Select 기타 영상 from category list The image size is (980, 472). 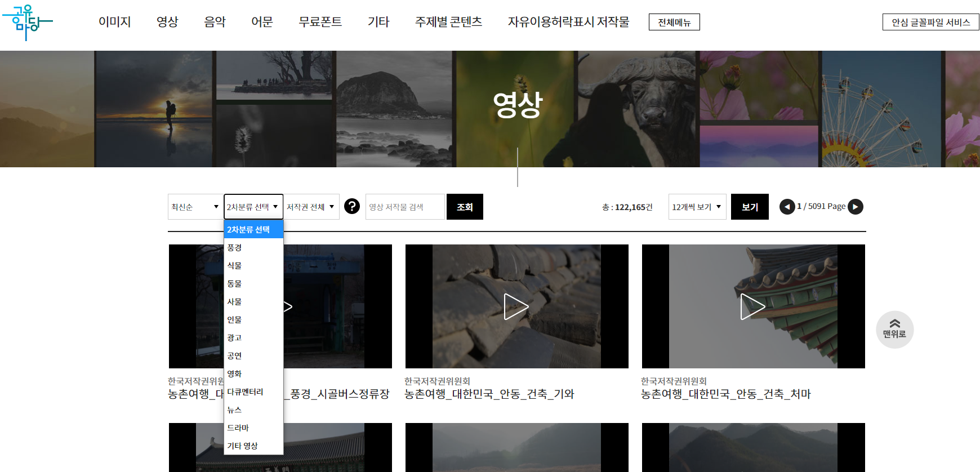[x=253, y=446]
